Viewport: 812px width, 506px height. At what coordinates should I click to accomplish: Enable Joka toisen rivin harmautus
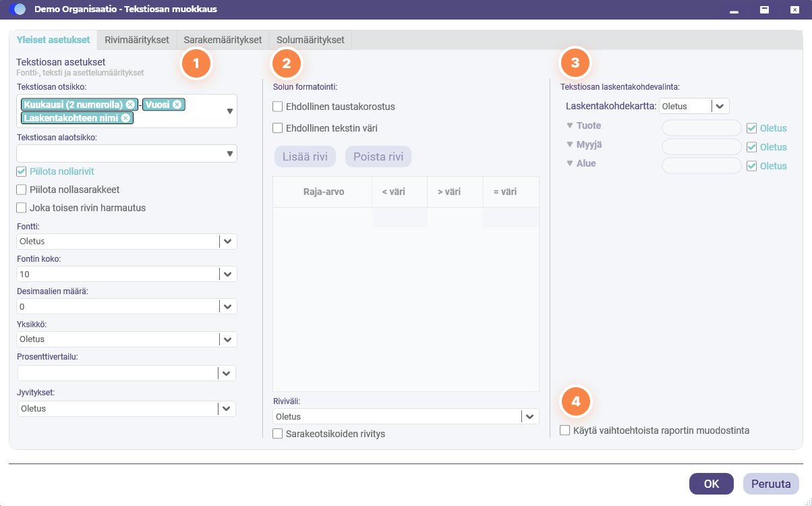tap(22, 208)
